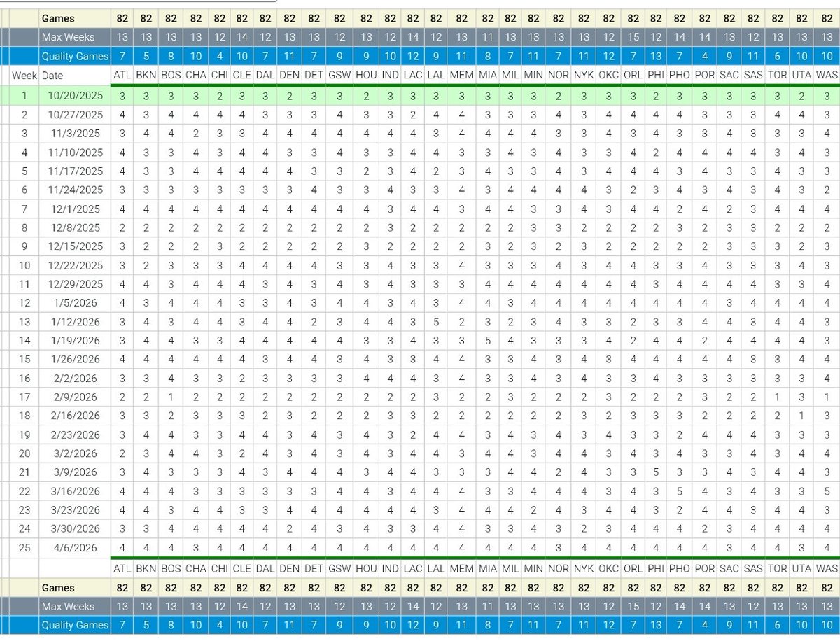The width and height of the screenshot is (840, 641).
Task: Pick the 11/24/2025 date cell
Action: (x=75, y=190)
